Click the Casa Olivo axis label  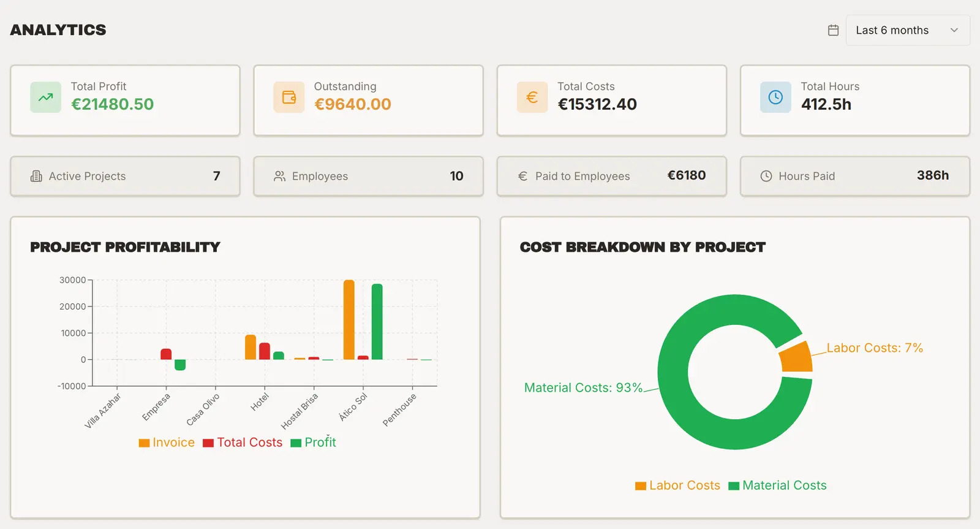pos(203,409)
